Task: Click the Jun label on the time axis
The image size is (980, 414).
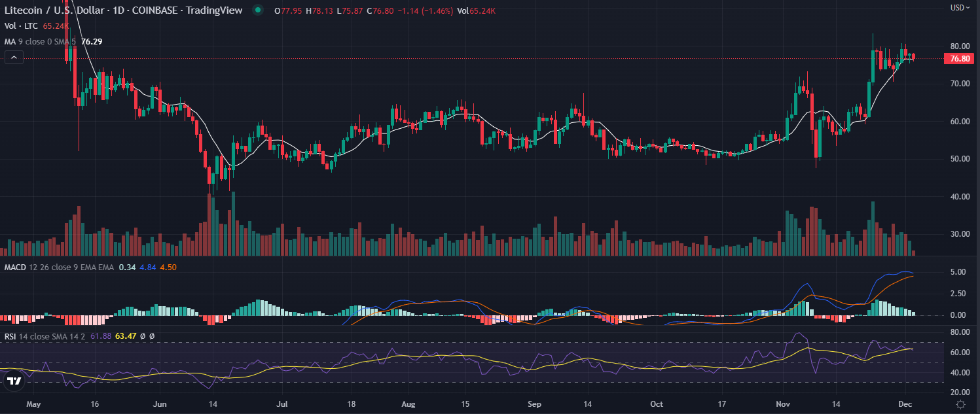Action: click(x=158, y=405)
